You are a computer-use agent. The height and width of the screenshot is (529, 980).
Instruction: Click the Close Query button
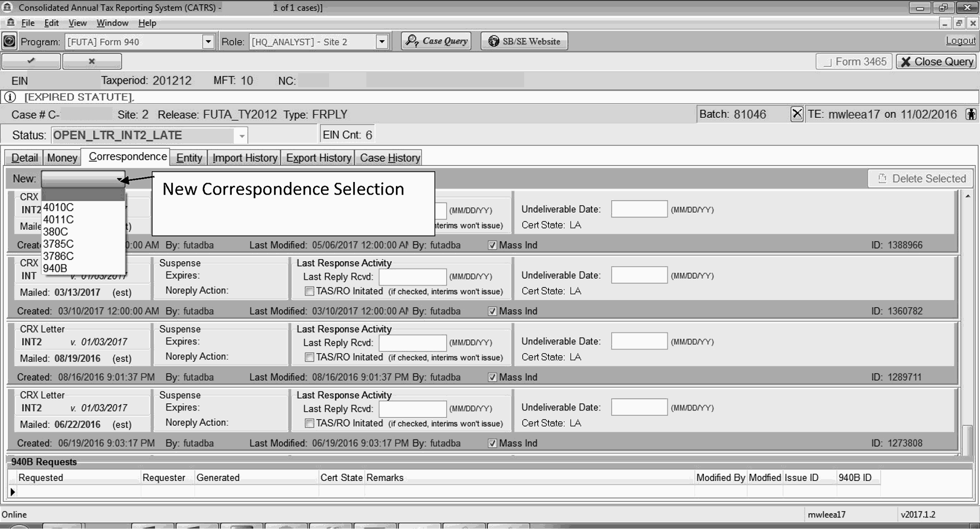tap(936, 61)
